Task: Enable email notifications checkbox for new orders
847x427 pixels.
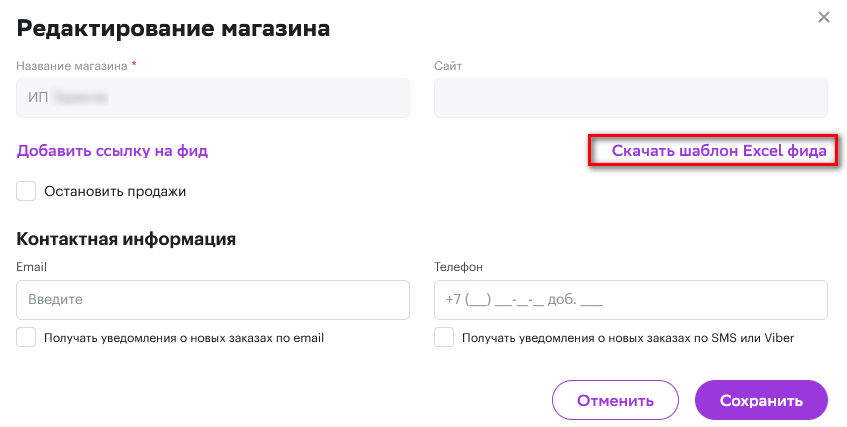Action: (x=26, y=338)
